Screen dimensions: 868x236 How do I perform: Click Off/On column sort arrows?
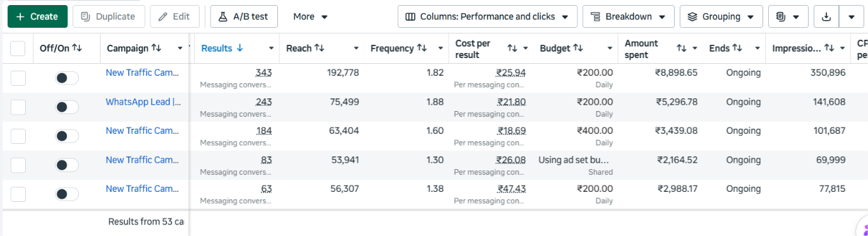(77, 48)
